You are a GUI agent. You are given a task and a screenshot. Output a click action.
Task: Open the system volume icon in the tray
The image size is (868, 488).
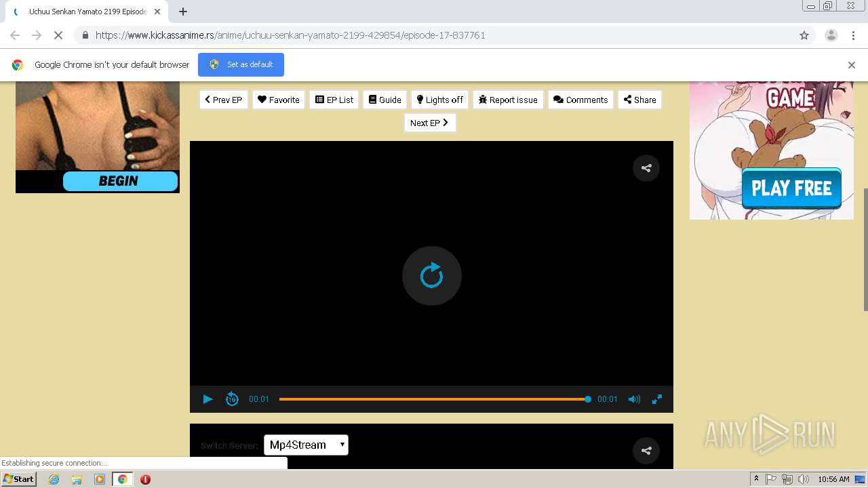[x=804, y=479]
